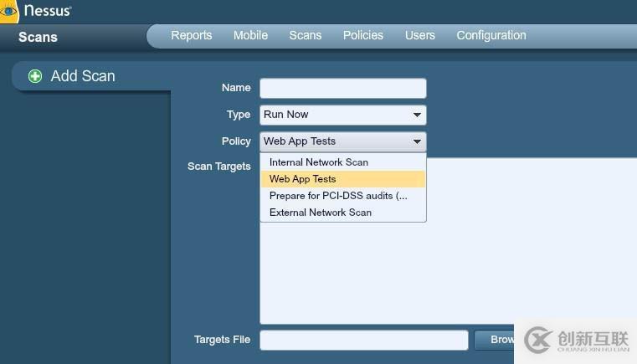The image size is (637, 364).
Task: Open the Users tab
Action: [419, 35]
